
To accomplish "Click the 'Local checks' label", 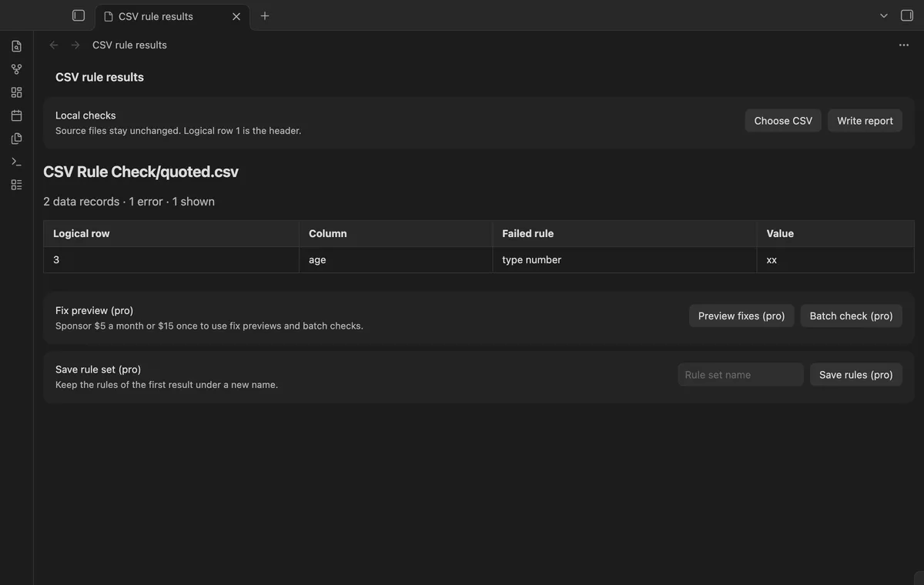I will pyautogui.click(x=85, y=115).
